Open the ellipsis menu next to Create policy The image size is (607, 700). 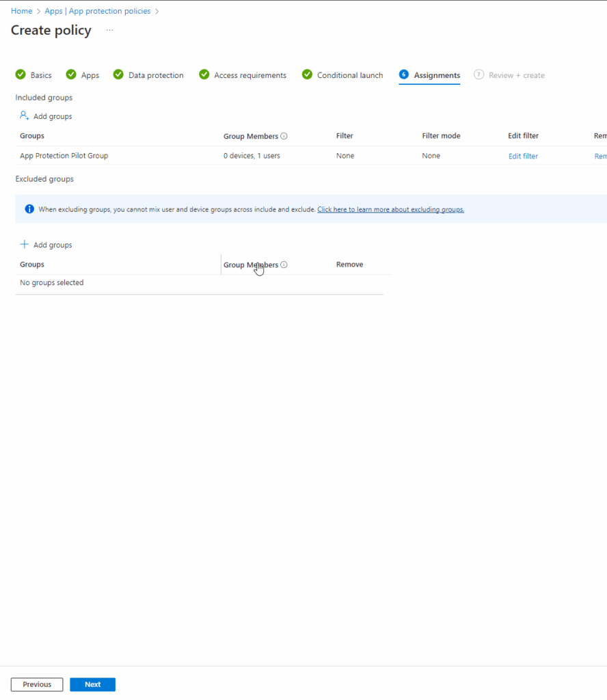click(109, 31)
